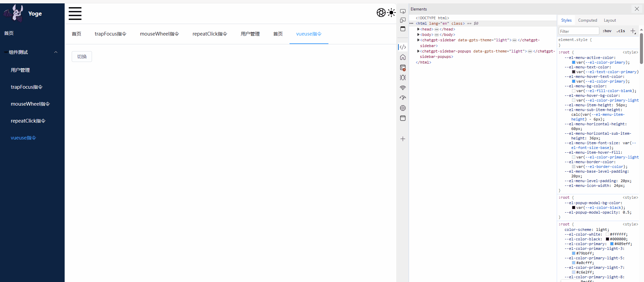Click the ellipsis badge in head element
This screenshot has height=282, width=644.
click(437, 29)
